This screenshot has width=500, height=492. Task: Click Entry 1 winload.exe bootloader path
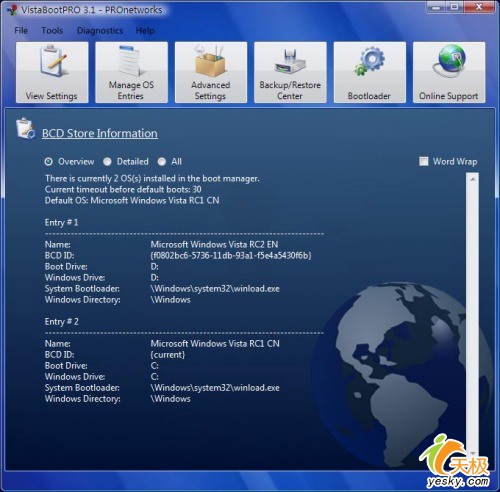point(215,289)
